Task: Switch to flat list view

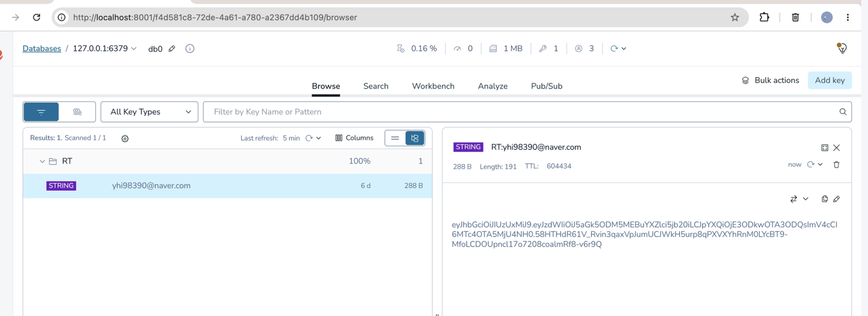Action: [395, 138]
